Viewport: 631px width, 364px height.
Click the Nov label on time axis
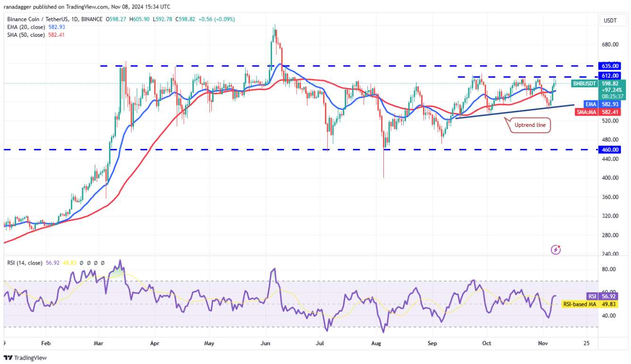[x=542, y=344]
